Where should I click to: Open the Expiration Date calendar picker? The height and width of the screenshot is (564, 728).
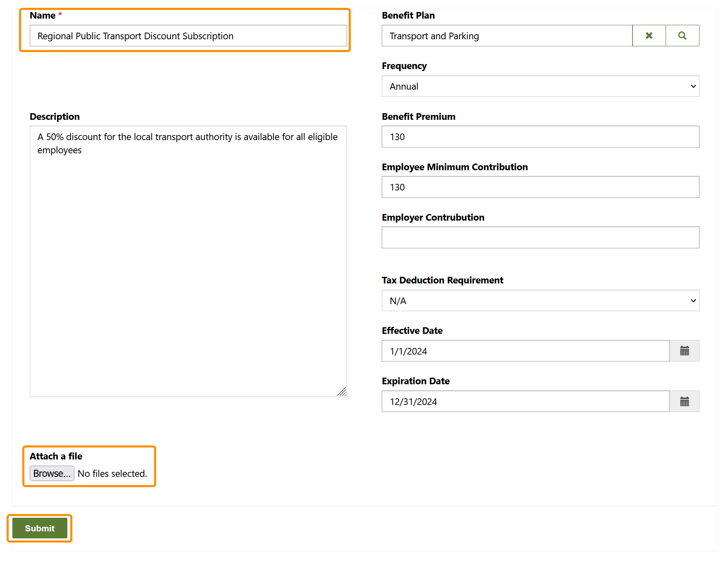tap(684, 402)
